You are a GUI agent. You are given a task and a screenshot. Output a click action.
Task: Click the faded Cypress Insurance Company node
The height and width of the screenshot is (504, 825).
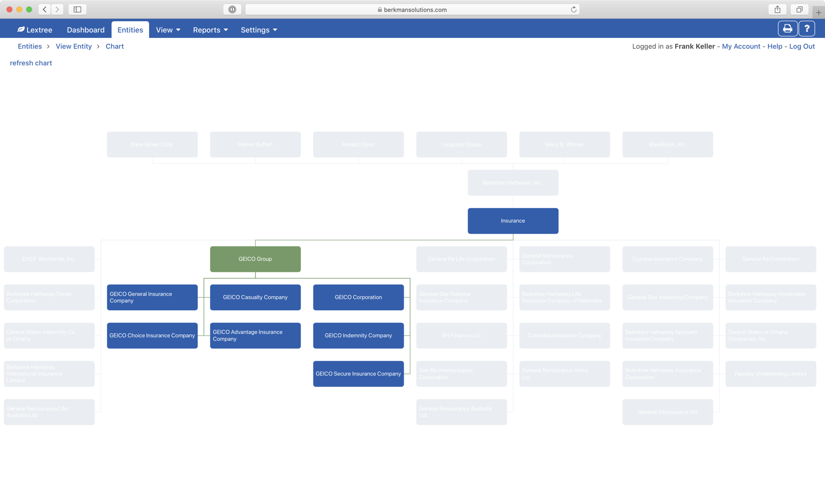coord(668,259)
